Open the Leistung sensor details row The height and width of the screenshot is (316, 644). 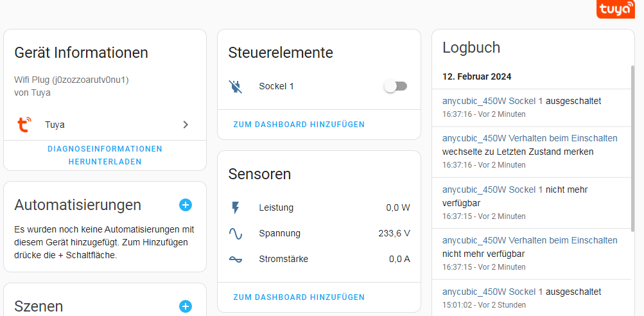(319, 207)
